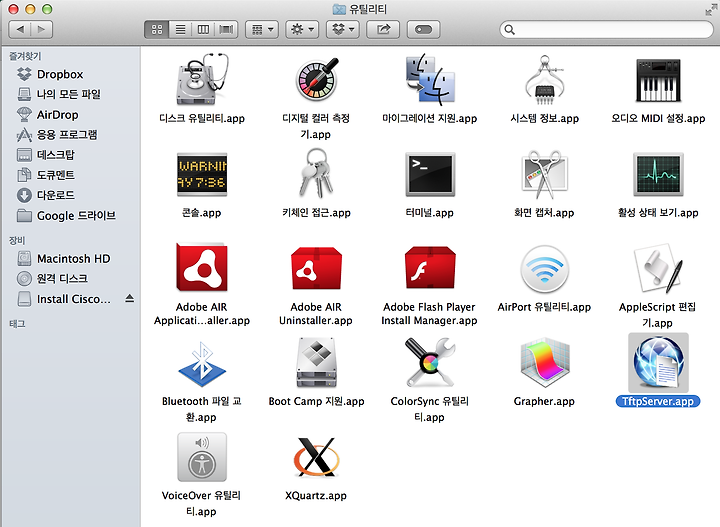
Task: Select 마이그레이션 지원.app icon
Action: coord(430,79)
